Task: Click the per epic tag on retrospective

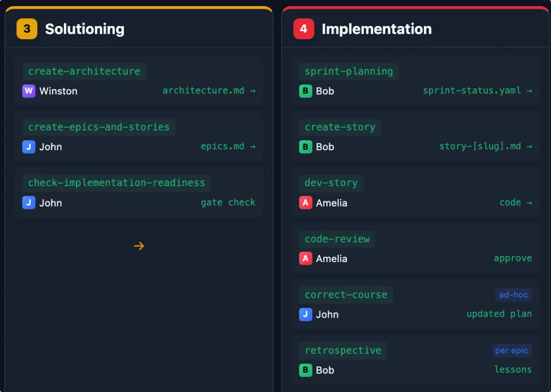Action: [511, 351]
